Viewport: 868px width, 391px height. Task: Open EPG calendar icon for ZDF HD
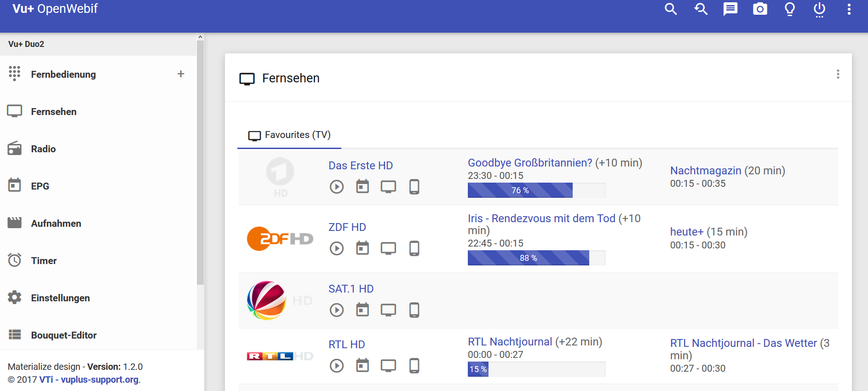point(362,248)
